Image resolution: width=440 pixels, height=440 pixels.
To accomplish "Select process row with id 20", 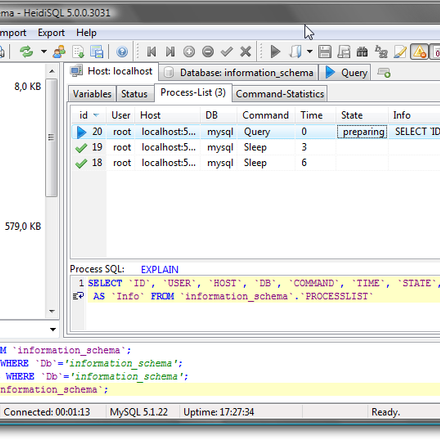I will [256, 132].
